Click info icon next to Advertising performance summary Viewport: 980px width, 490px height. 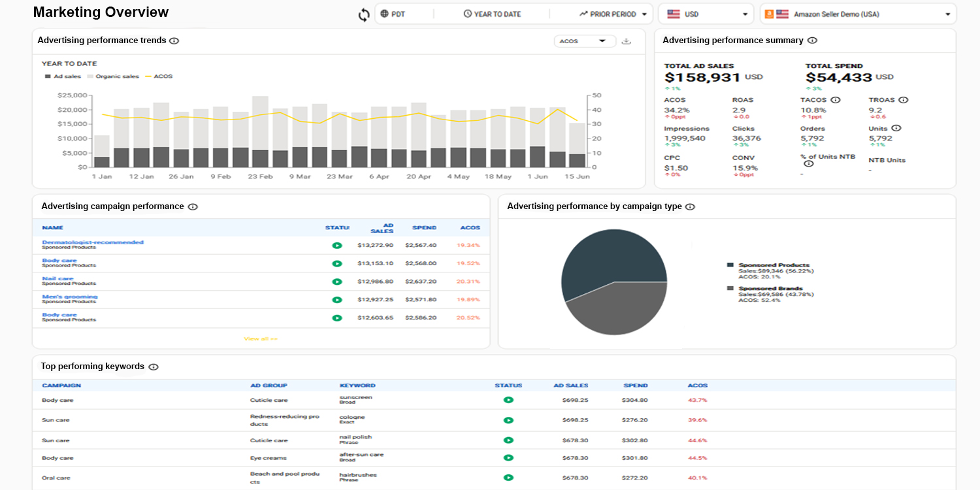[812, 41]
